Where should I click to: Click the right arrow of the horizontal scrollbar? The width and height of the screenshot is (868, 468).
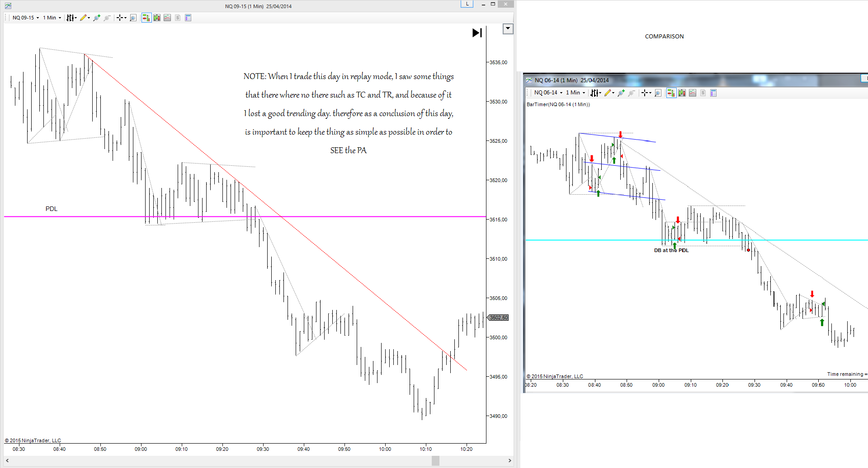tap(509, 461)
